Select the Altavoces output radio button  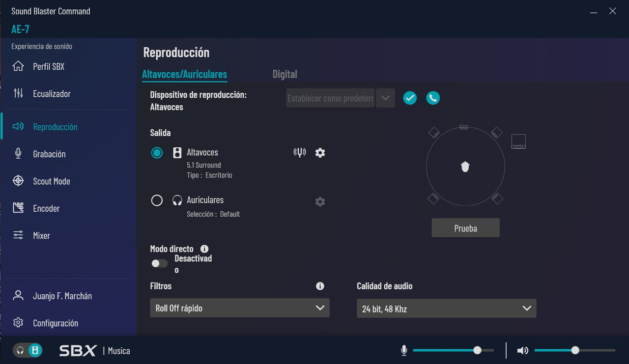click(157, 153)
